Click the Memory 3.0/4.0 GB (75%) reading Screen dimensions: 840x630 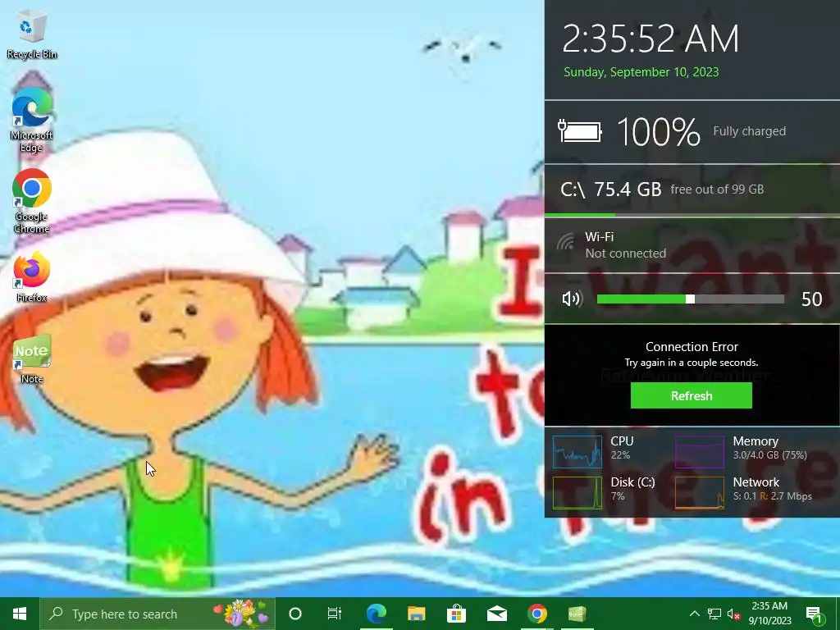(769, 448)
